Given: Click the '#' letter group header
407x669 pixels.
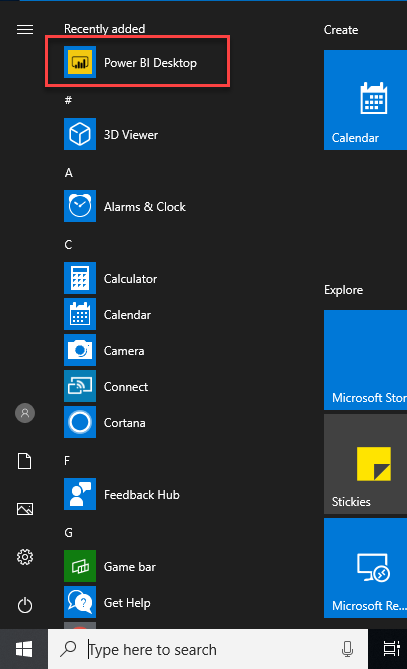Looking at the screenshot, I should 68,100.
